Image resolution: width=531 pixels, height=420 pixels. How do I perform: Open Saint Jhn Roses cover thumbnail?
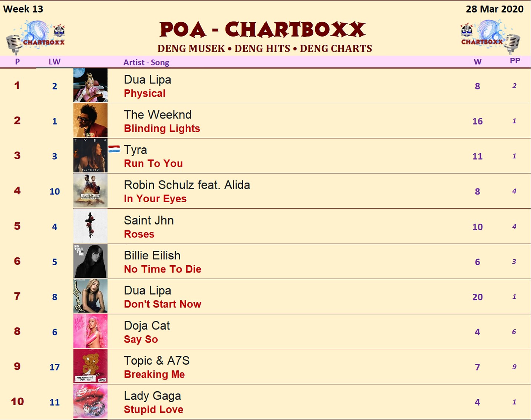pos(90,226)
